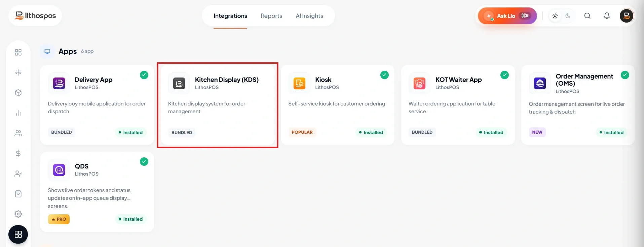
Task: Switch to the Integrations tab
Action: click(230, 16)
